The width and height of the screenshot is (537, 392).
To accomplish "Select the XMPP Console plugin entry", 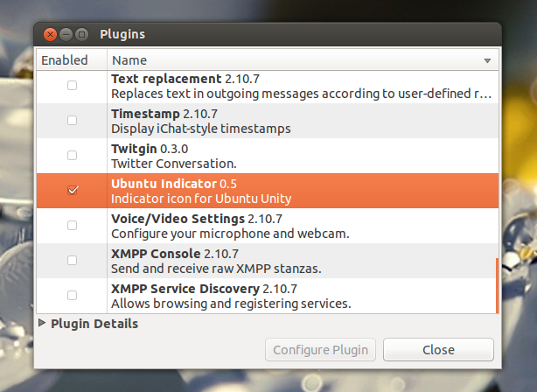I will click(x=297, y=261).
